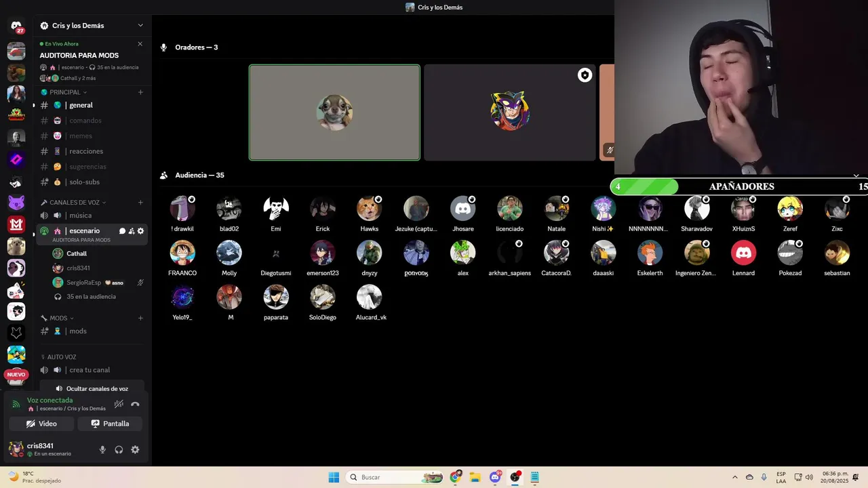
Task: Select audience member Zeref avatar
Action: [790, 209]
